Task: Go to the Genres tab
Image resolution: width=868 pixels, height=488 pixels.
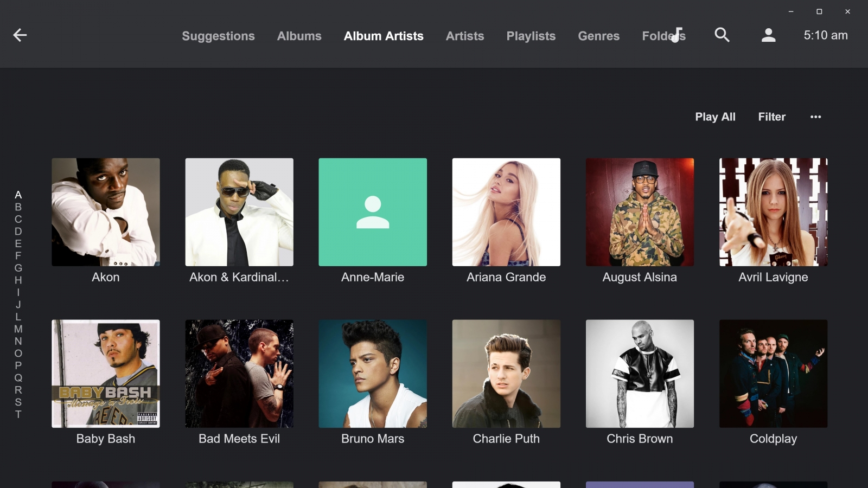Action: pos(598,36)
